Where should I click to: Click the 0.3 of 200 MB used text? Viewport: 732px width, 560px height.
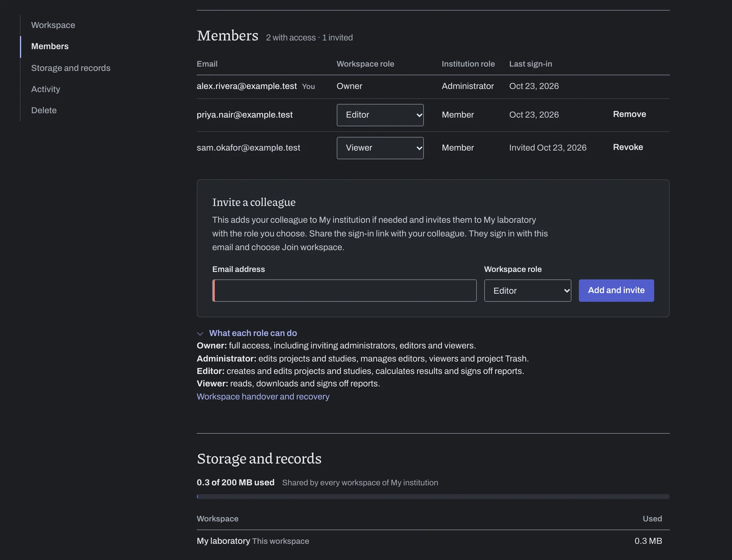click(235, 483)
